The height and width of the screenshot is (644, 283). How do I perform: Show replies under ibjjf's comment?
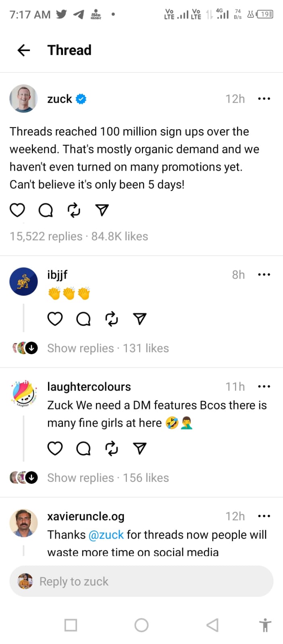pyautogui.click(x=81, y=348)
